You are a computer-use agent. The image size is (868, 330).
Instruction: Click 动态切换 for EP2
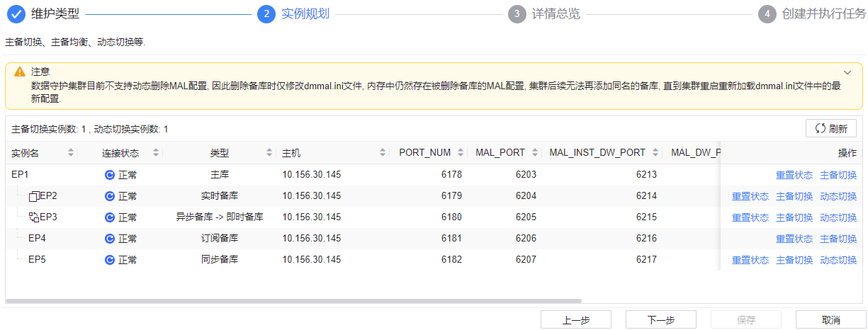coord(838,196)
